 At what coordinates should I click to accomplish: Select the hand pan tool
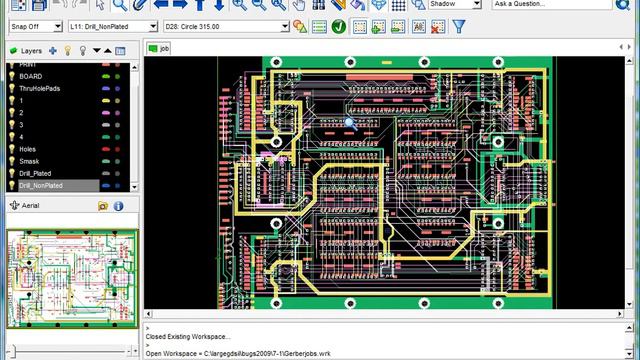[299, 4]
